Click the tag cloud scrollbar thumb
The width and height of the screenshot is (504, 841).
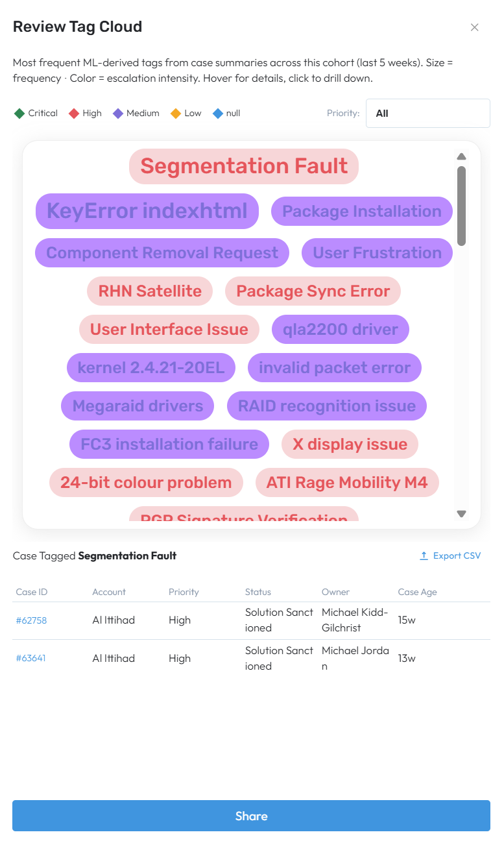462,206
